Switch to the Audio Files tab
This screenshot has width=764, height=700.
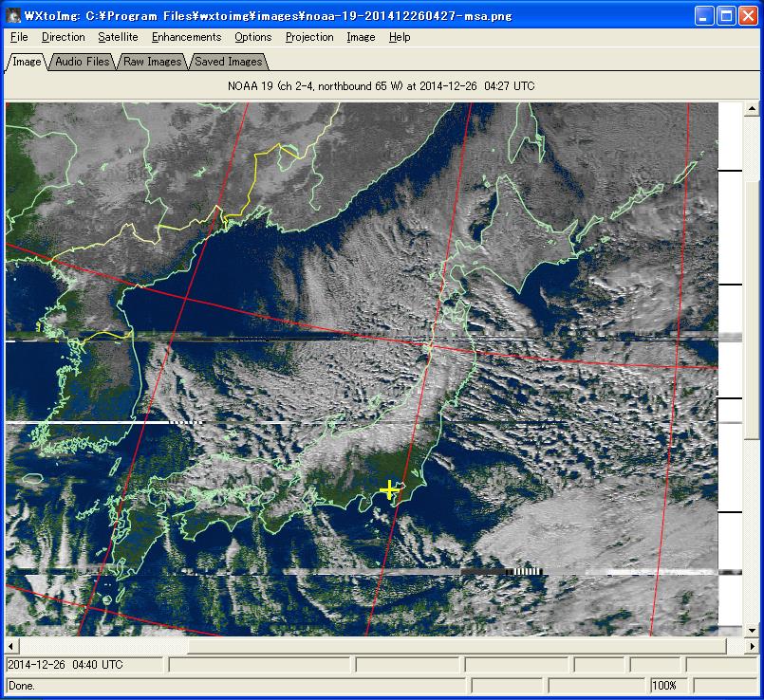click(x=82, y=62)
